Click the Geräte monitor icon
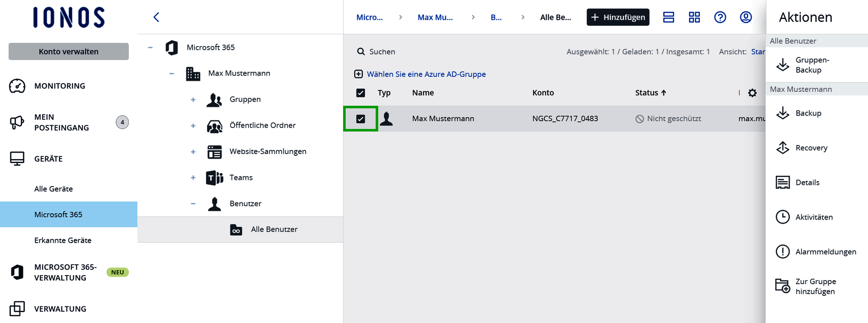The width and height of the screenshot is (868, 323). [x=17, y=159]
